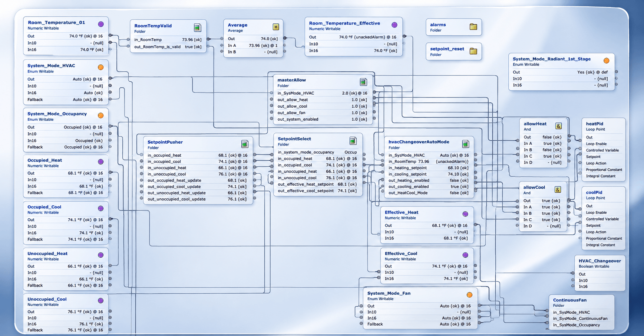Click Out row of HVAC_Changeover
Screen dimensions: 644x336
point(600,274)
